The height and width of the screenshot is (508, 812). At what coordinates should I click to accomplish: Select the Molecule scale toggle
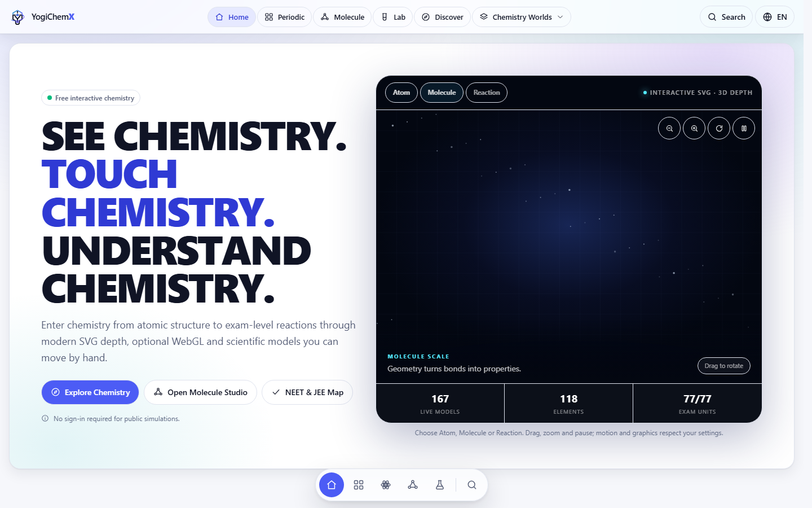(x=442, y=93)
